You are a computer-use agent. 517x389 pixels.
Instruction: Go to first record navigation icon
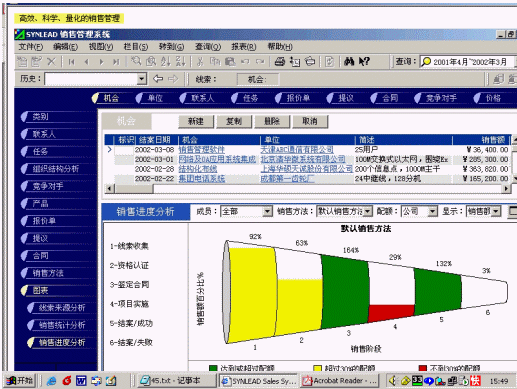71,62
